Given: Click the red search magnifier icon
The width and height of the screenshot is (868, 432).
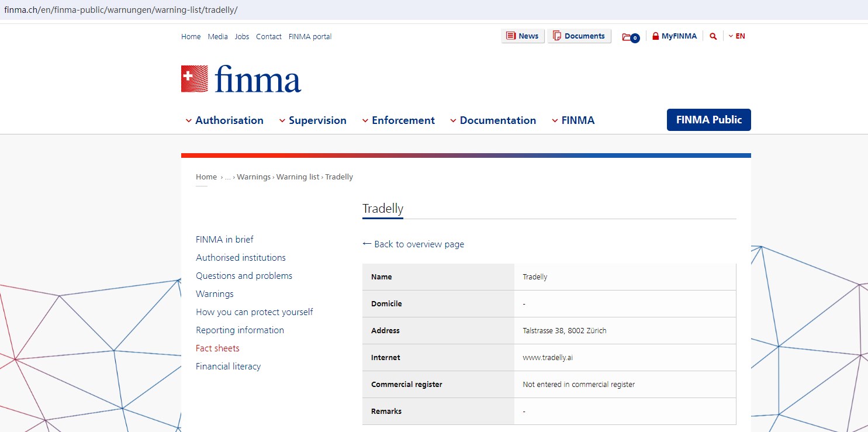Looking at the screenshot, I should 713,36.
